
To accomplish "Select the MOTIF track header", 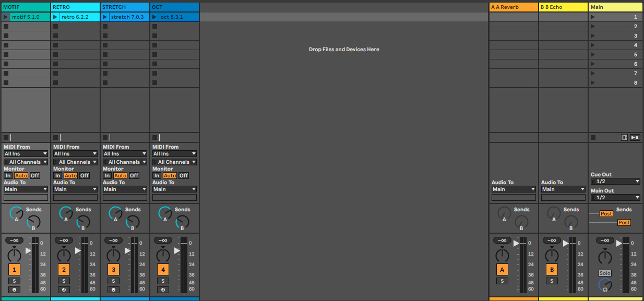I will [26, 7].
